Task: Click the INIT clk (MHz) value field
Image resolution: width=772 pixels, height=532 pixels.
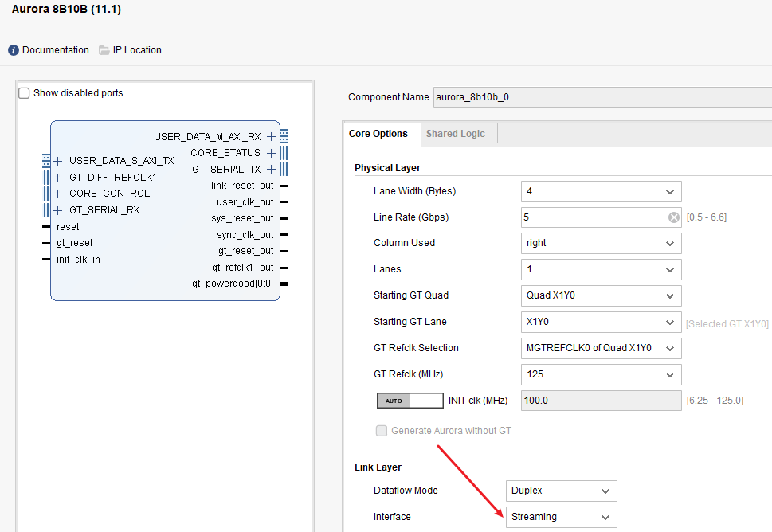Action: click(602, 401)
